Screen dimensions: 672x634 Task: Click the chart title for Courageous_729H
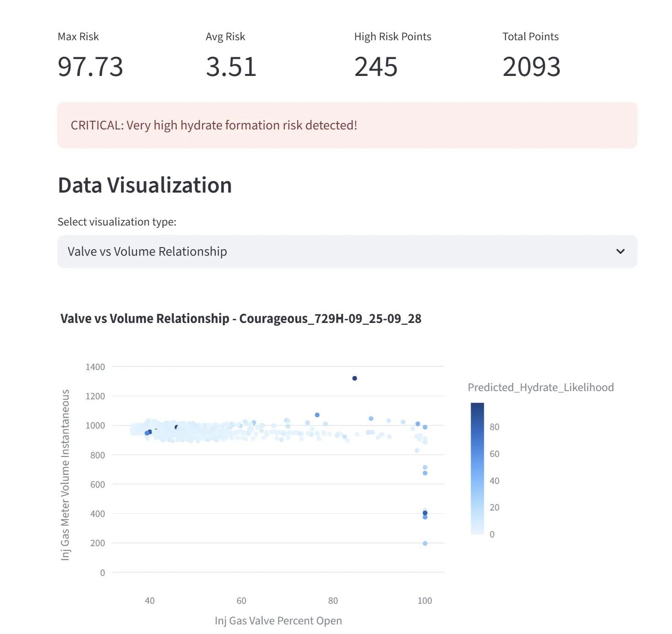coord(242,318)
